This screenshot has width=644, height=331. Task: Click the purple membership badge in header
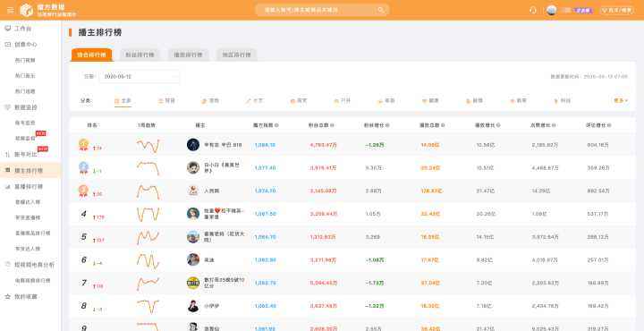click(x=583, y=11)
